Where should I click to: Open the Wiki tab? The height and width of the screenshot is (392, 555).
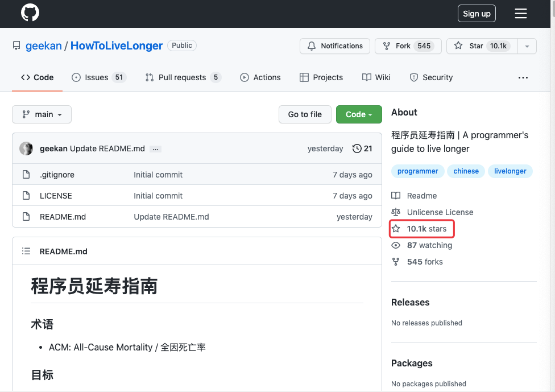(376, 77)
